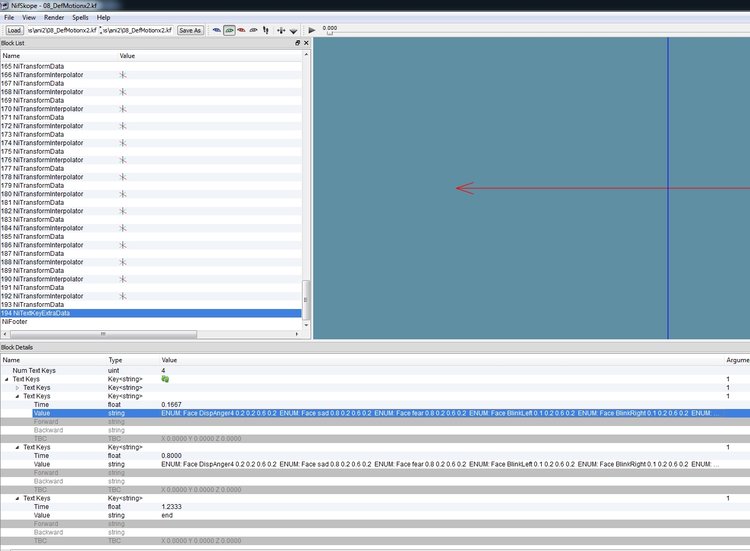Click the Block Details Value column header

169,360
